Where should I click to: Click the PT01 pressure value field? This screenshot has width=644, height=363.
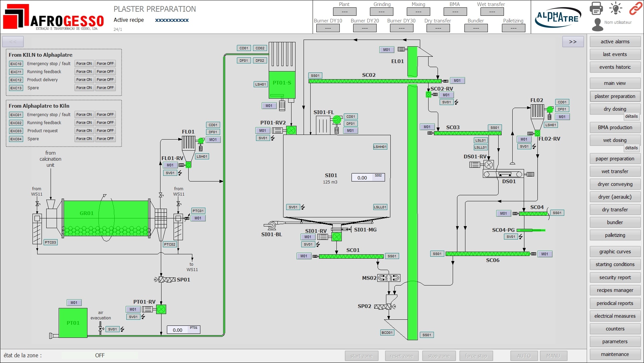(184, 330)
